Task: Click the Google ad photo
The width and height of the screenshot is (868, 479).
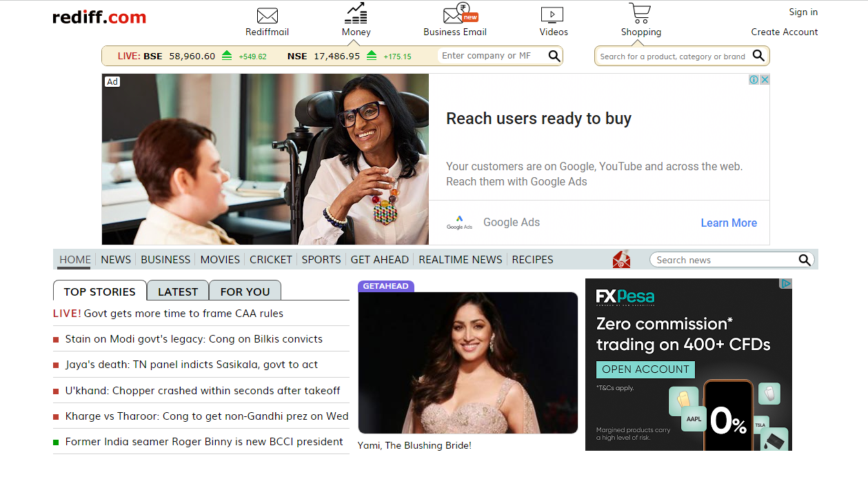Action: [x=265, y=159]
